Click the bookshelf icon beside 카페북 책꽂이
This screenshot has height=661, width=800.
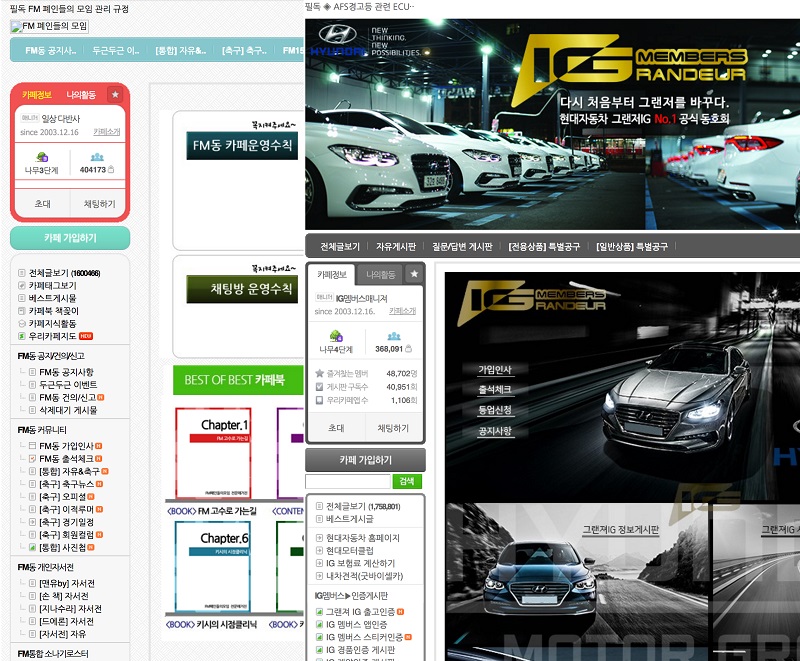click(21, 311)
